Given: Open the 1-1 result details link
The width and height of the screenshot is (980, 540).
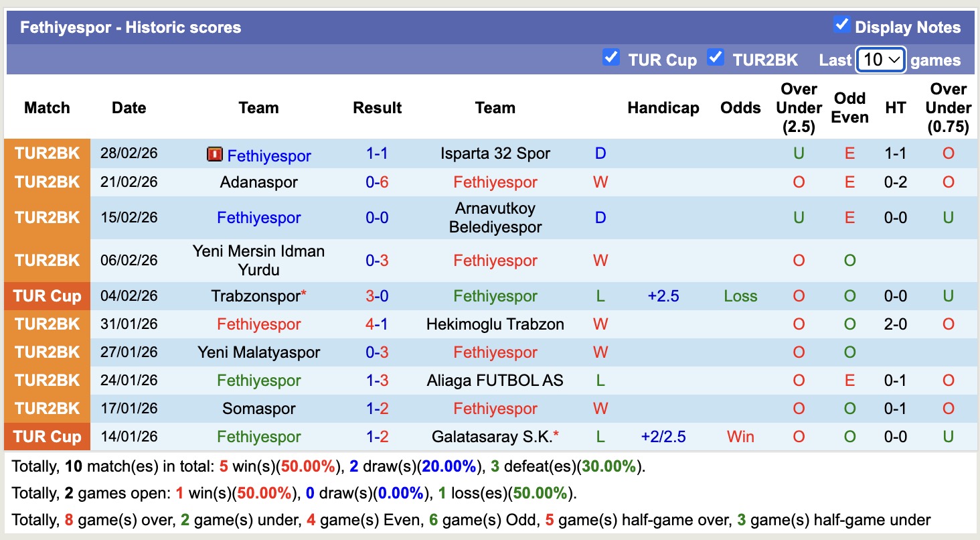Looking at the screenshot, I should point(377,153).
